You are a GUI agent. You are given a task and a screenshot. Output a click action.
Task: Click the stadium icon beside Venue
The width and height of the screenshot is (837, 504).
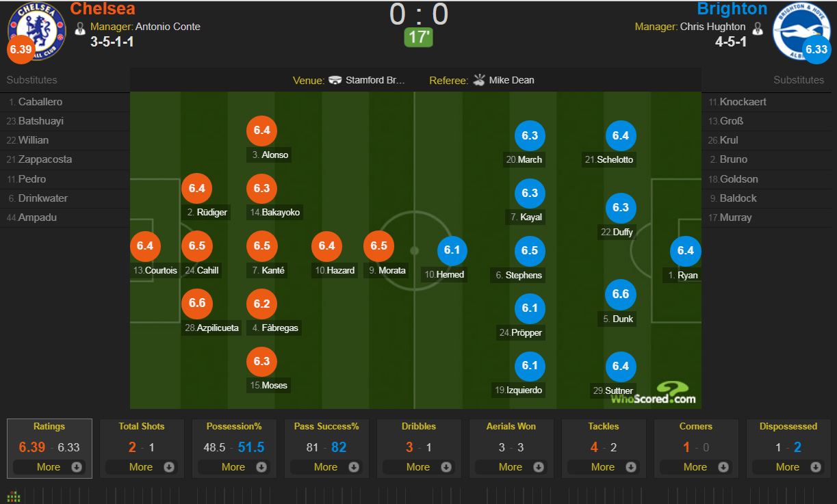pos(335,80)
